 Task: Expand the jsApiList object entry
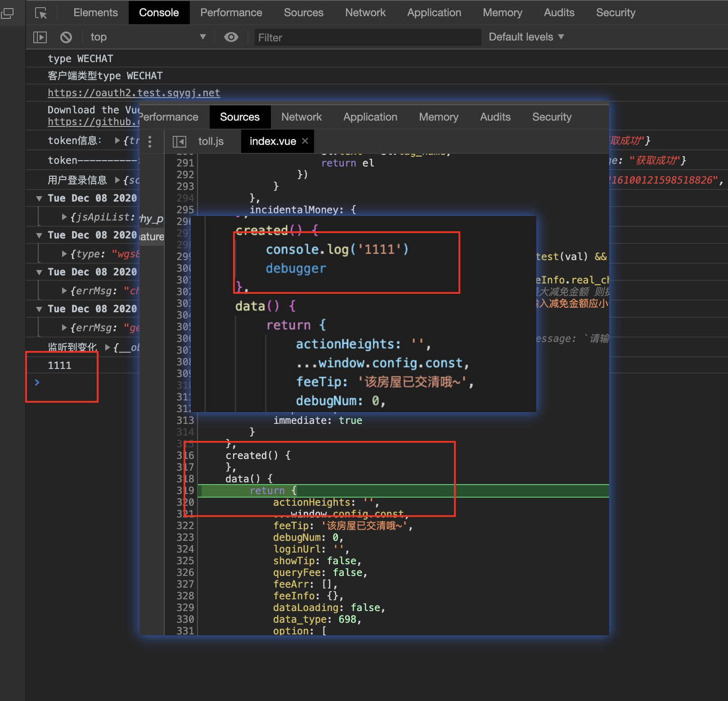click(64, 217)
